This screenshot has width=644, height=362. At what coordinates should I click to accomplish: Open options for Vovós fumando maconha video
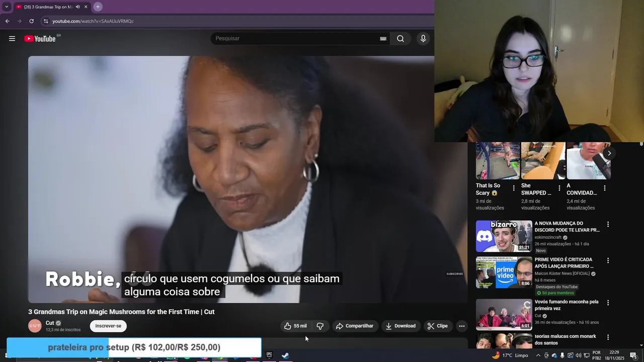pyautogui.click(x=608, y=303)
